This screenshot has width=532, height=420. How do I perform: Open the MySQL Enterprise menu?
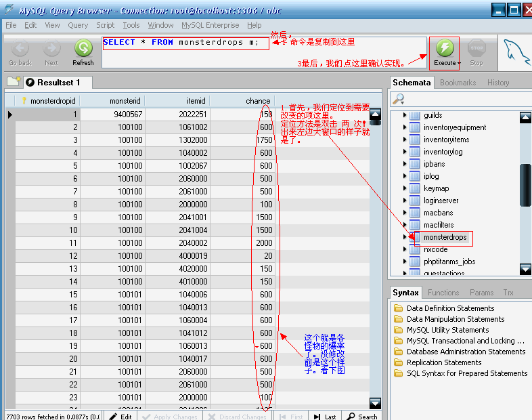[210, 25]
